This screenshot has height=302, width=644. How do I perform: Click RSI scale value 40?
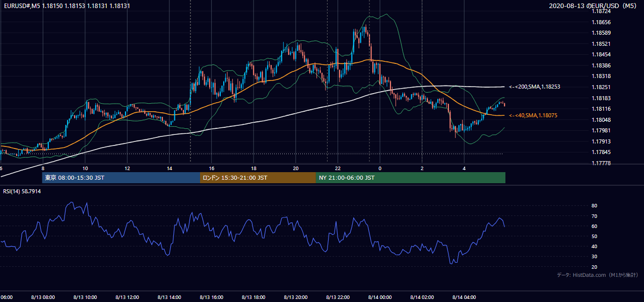tap(594, 246)
